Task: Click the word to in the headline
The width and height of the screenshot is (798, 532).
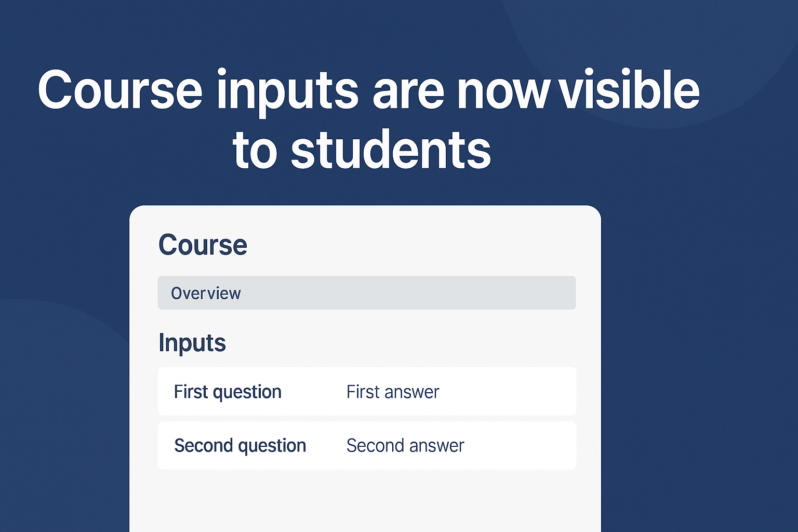Action: [x=254, y=151]
